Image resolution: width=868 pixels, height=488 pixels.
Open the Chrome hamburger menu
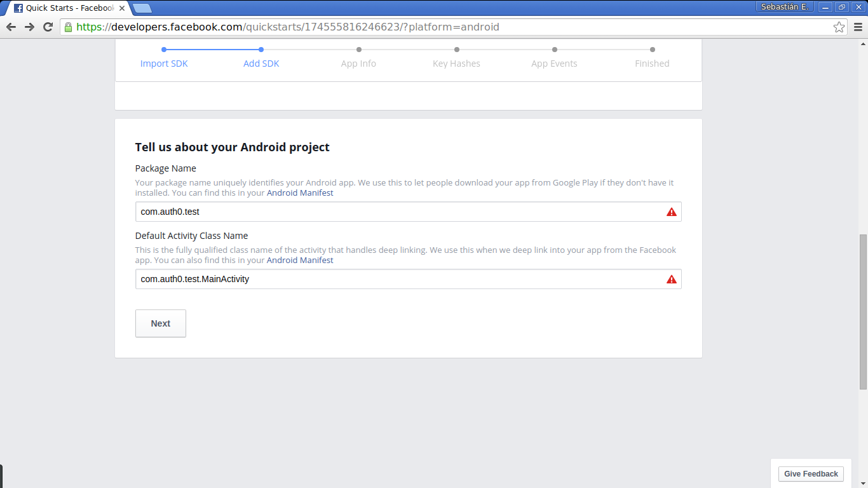(x=858, y=27)
